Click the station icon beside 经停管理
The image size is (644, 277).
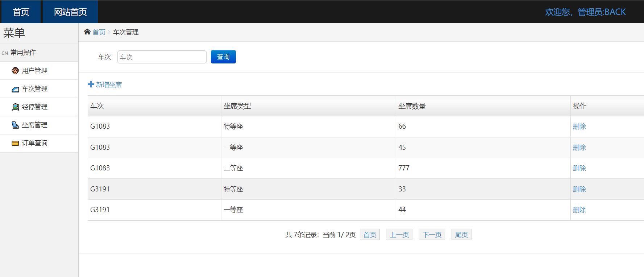point(15,107)
